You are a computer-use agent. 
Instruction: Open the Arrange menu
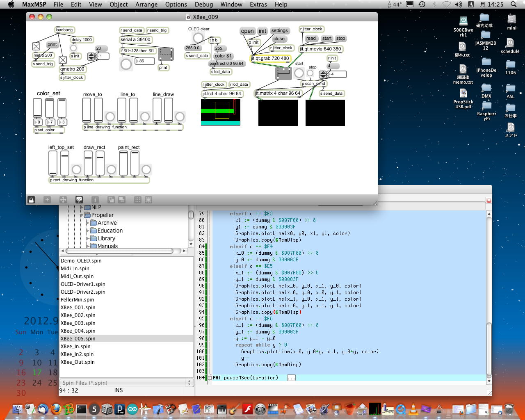tap(146, 5)
